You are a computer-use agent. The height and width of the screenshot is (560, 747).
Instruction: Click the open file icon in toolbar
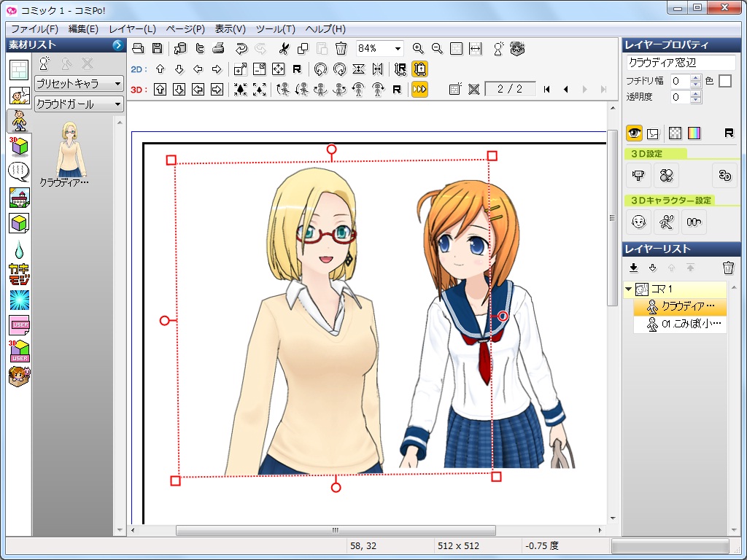tap(138, 48)
